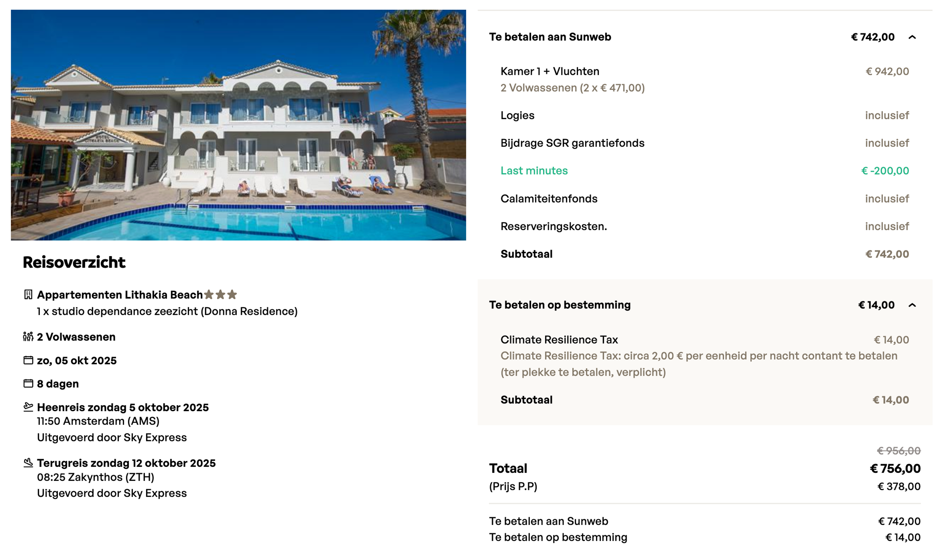
Task: Click the Appartementen Lithakia Beach name
Action: pos(120,295)
